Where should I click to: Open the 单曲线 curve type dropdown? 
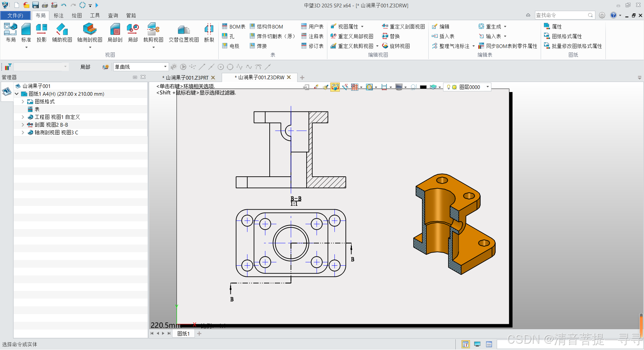165,67
